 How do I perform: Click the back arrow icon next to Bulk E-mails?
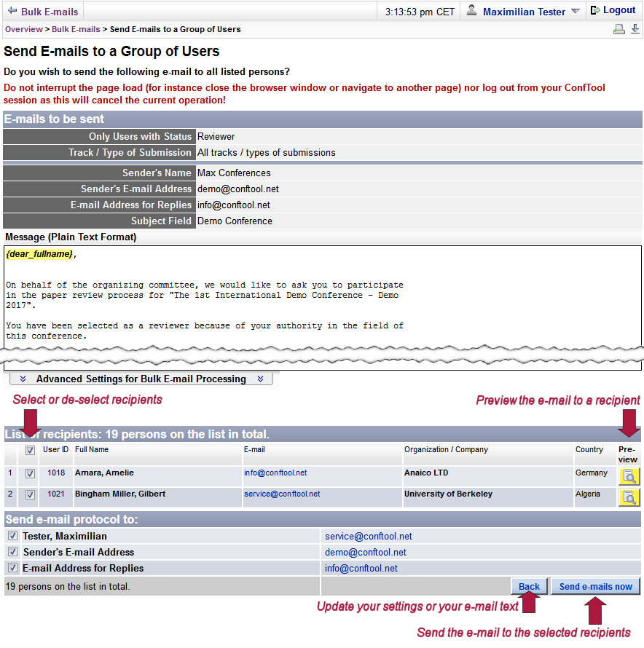pos(12,11)
